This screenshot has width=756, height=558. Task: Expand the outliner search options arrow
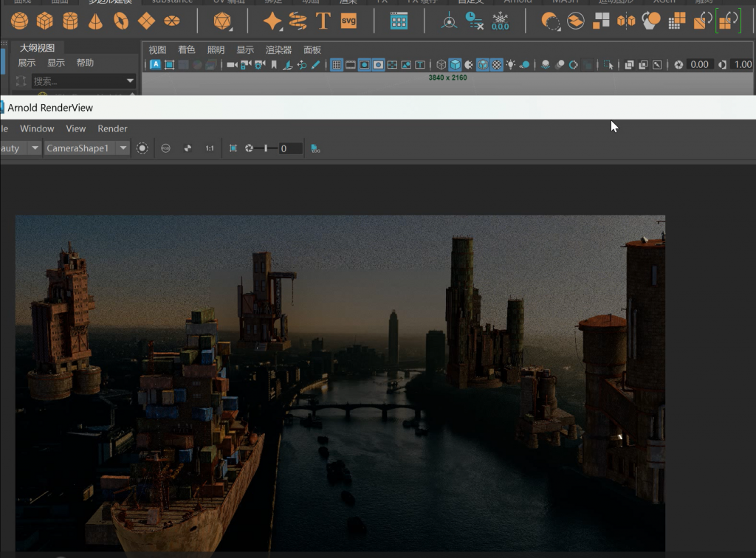[130, 81]
